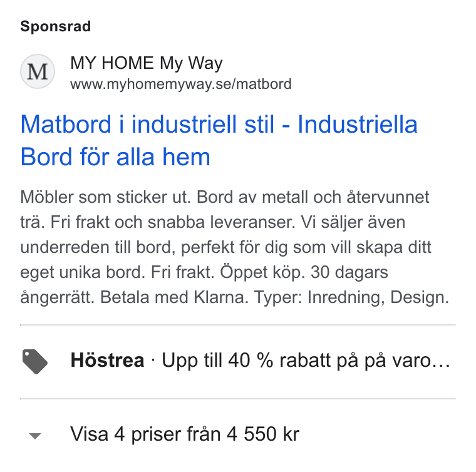
Task: Click 'underreden till bord' description text
Action: point(98,247)
